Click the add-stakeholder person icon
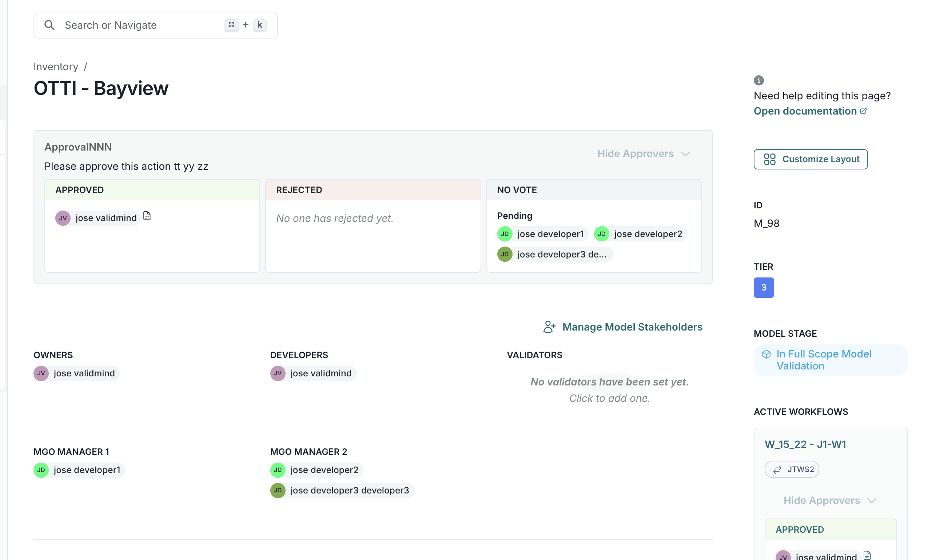The width and height of the screenshot is (932, 560). pos(549,327)
